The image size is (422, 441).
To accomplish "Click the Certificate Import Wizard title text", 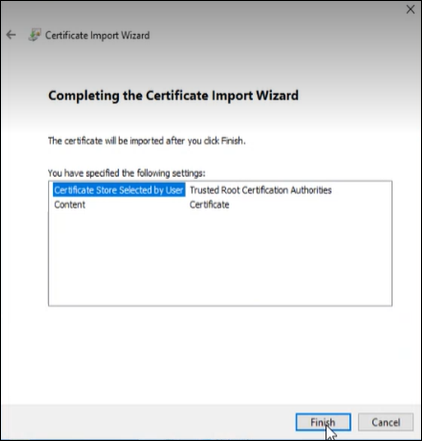I will coord(97,35).
